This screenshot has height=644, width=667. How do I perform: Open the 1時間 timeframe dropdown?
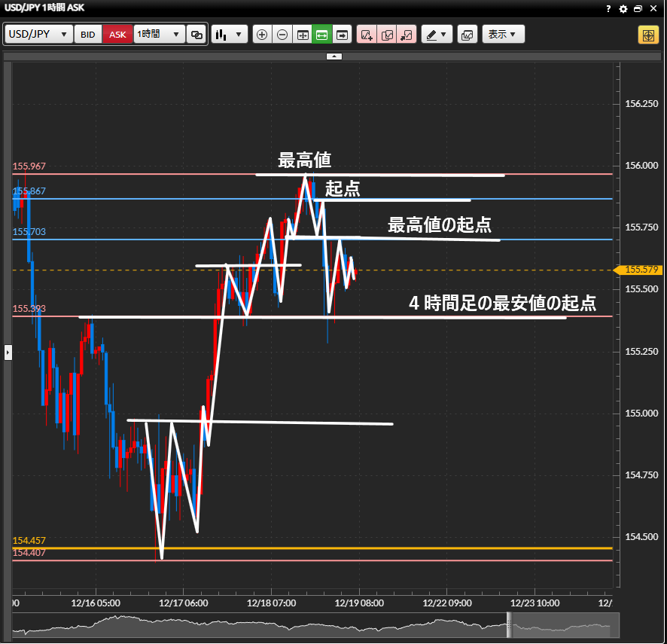point(159,35)
